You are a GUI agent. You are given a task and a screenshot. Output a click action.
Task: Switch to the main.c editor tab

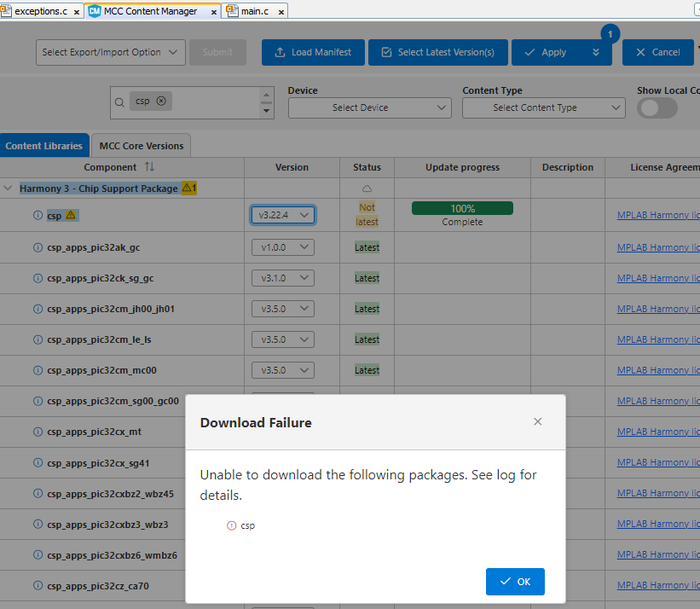point(255,12)
